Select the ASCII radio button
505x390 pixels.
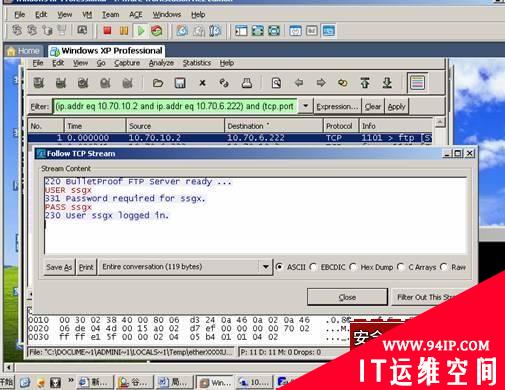coord(280,267)
